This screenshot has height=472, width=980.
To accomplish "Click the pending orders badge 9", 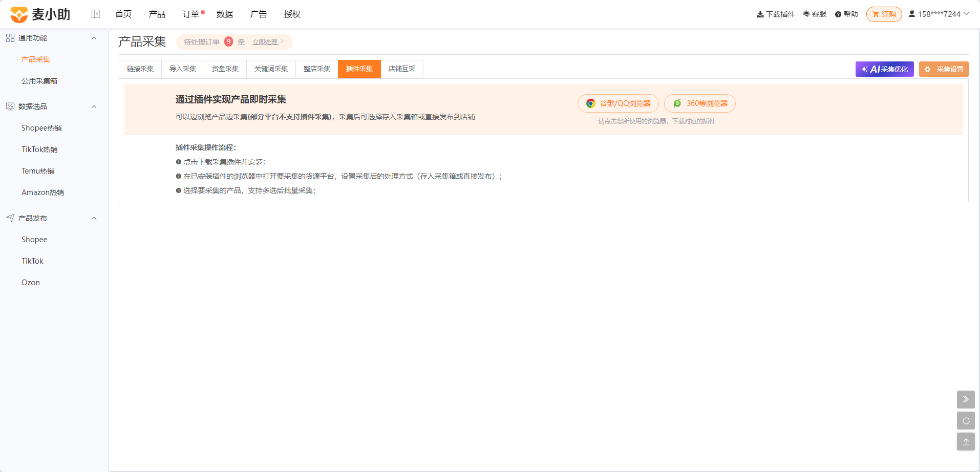I will (x=229, y=41).
